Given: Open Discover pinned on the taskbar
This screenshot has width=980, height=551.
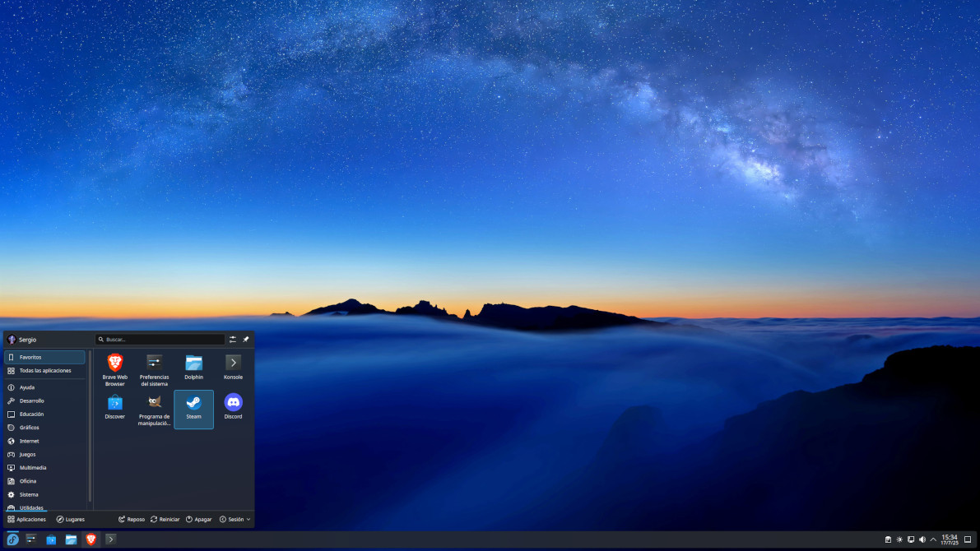Looking at the screenshot, I should [51, 539].
